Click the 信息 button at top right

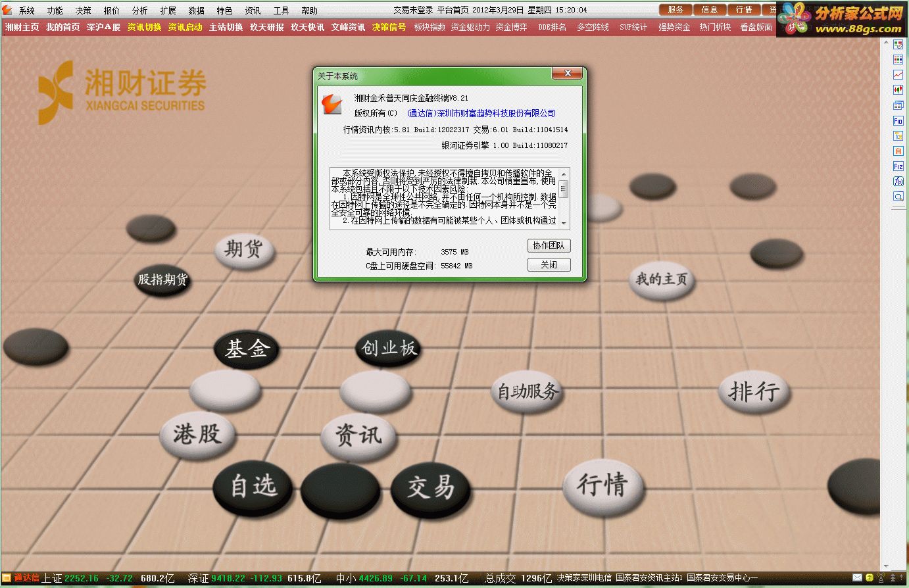(710, 10)
